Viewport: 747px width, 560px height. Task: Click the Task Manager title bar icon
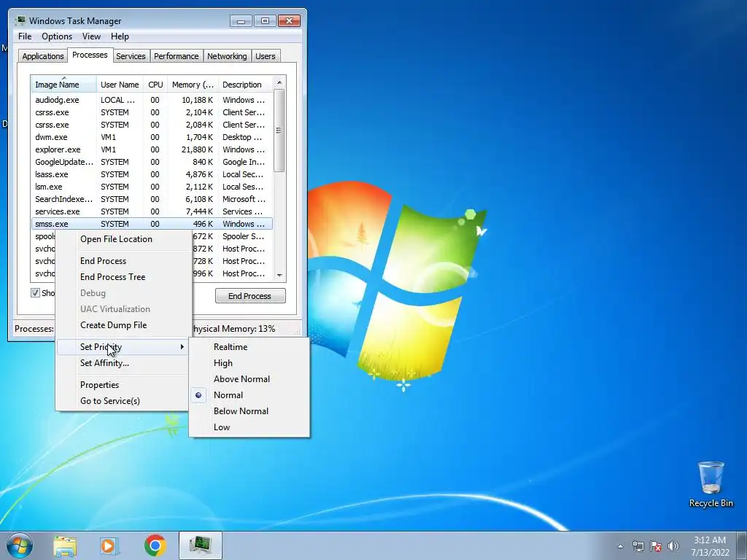[20, 20]
